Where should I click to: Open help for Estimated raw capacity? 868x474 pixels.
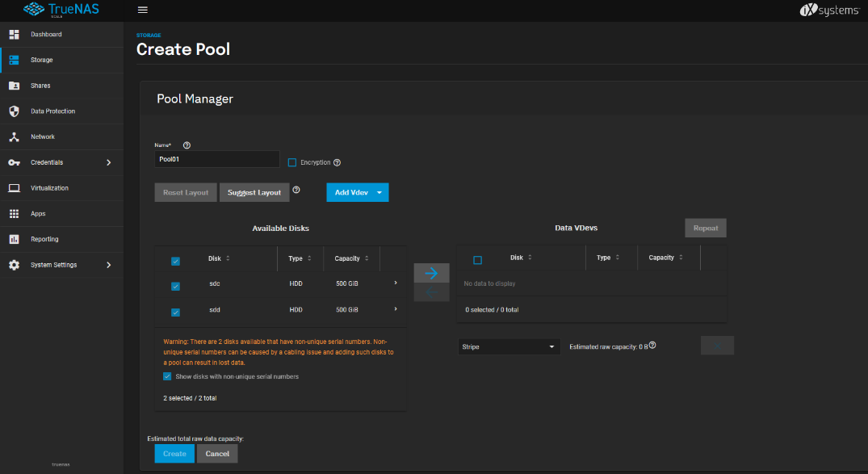point(652,345)
